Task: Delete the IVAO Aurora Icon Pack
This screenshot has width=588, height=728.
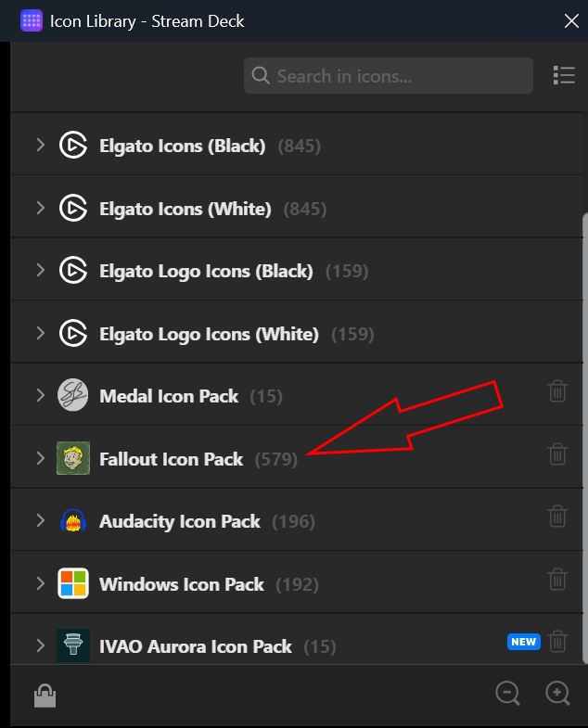Action: (557, 641)
